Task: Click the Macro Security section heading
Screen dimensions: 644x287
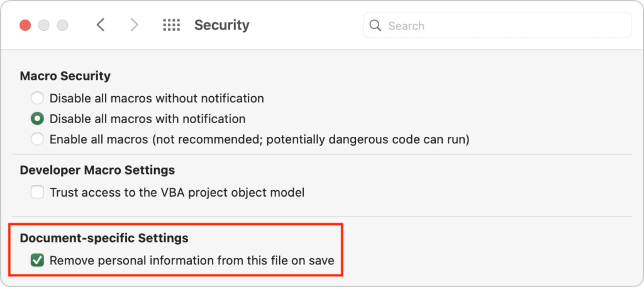Action: pyautogui.click(x=65, y=76)
